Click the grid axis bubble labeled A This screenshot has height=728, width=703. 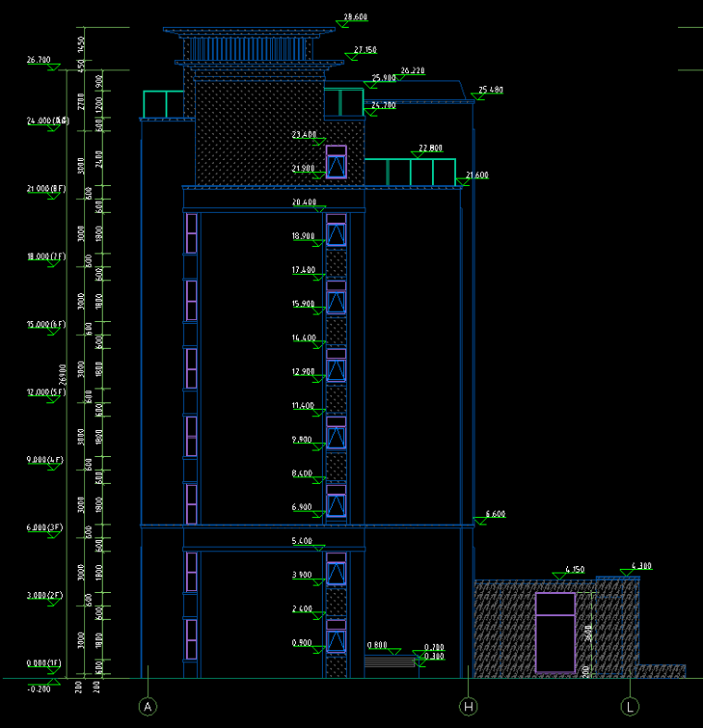147,707
